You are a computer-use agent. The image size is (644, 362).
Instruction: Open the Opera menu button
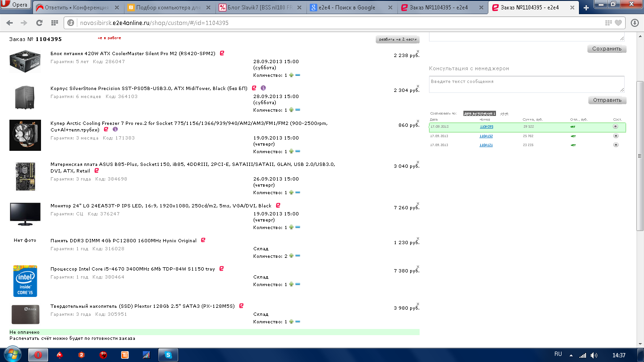coord(16,5)
